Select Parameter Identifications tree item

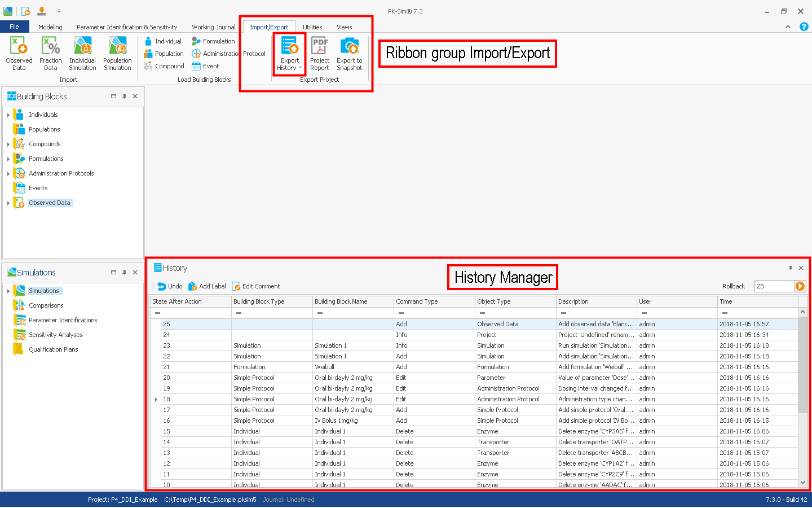tap(63, 321)
